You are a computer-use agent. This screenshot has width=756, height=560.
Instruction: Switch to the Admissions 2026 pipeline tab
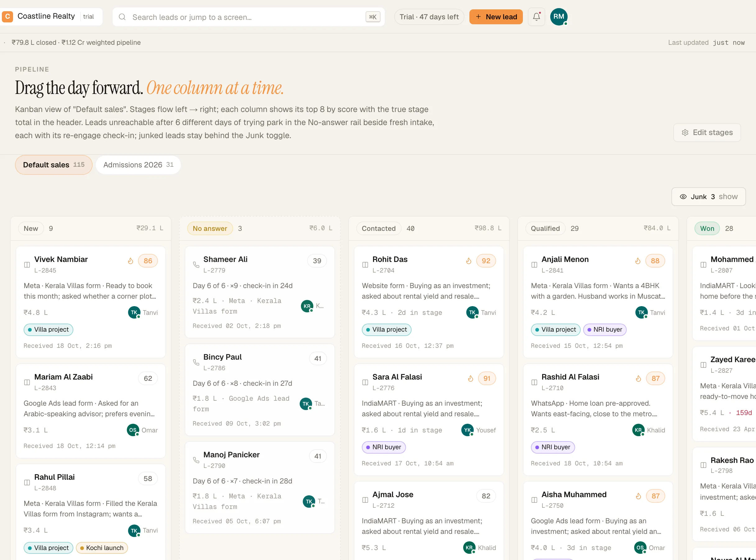tap(138, 165)
